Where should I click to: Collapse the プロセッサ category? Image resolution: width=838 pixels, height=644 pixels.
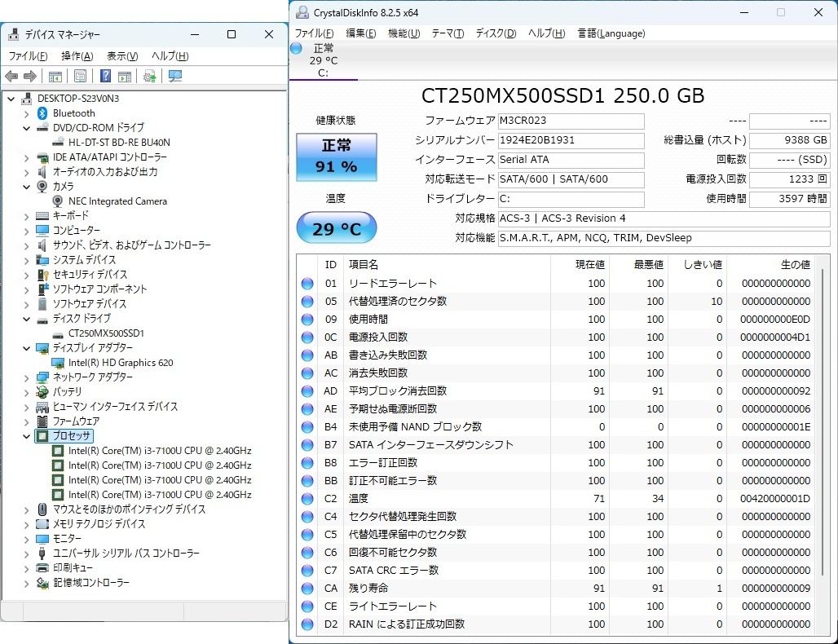[x=26, y=436]
